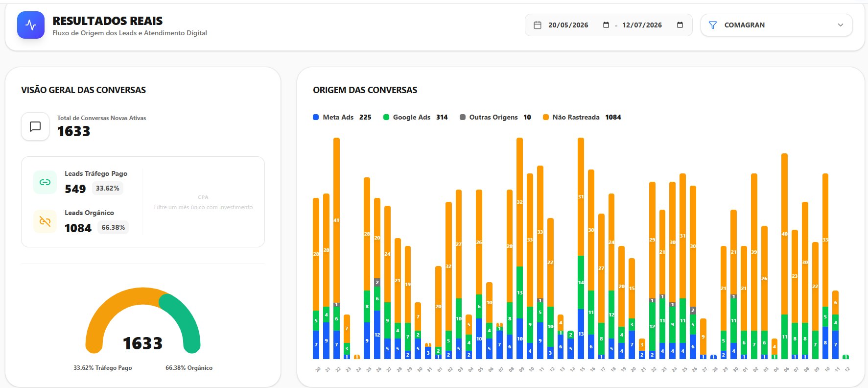Click the orange broken-link Orgânico icon

[x=45, y=221]
